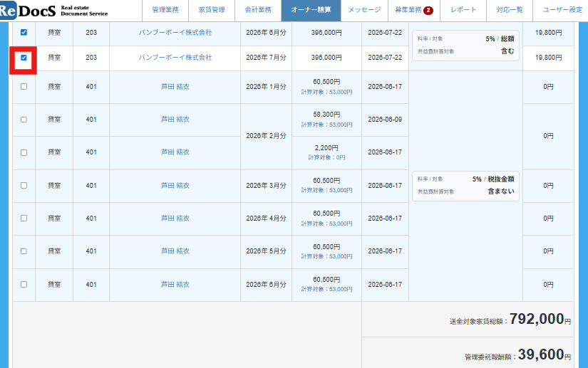Open 芦田 結衣 link in 58,300円 row

click(x=175, y=120)
